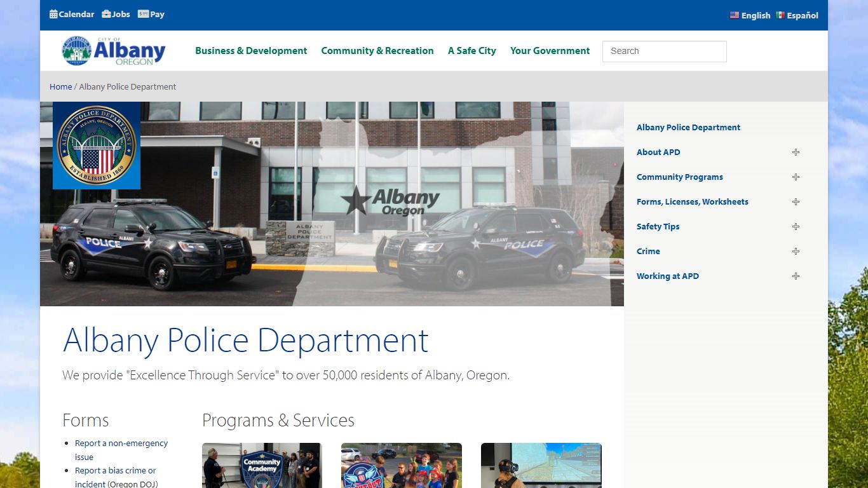This screenshot has height=488, width=868.
Task: Click the Mexico flag Español icon
Action: pos(780,15)
